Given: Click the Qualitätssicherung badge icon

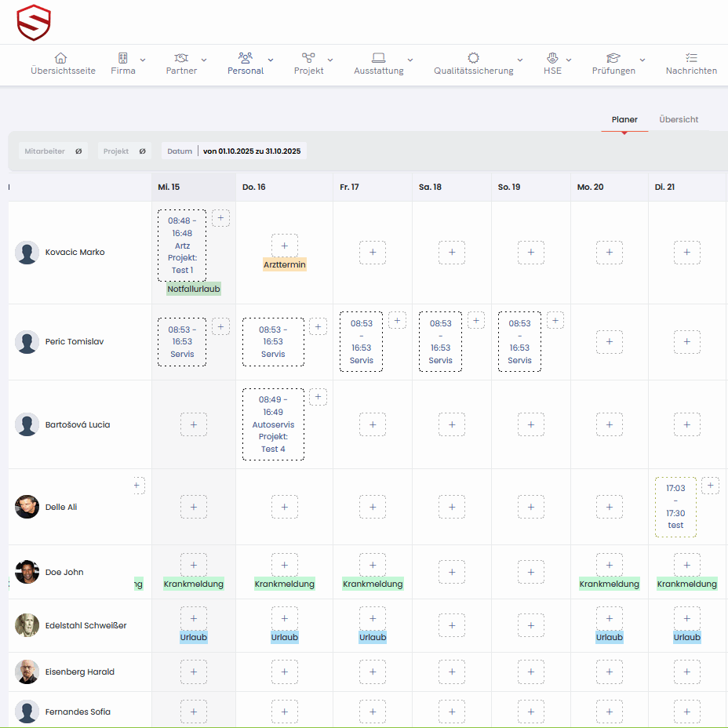Looking at the screenshot, I should tap(473, 58).
